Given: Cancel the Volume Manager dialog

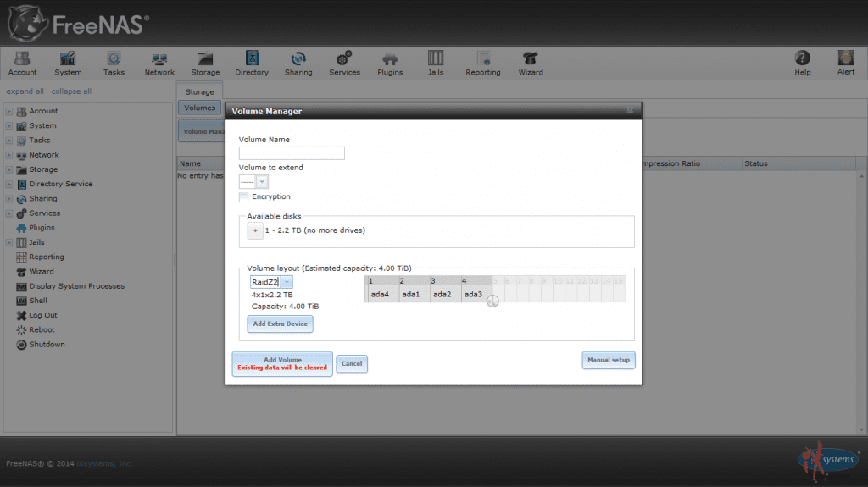Looking at the screenshot, I should coord(352,363).
